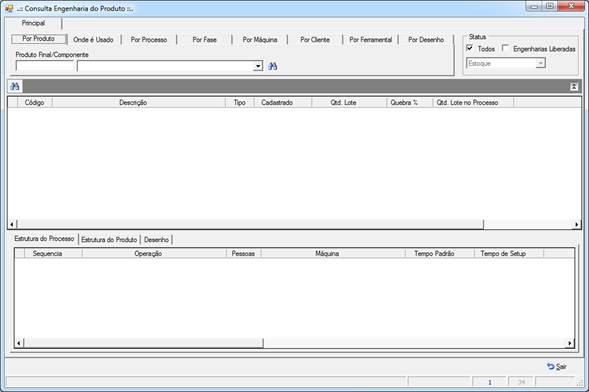Viewport: 589px width, 392px height.
Task: Close the Consulta Engenharia do Produto window
Action: 571,6
